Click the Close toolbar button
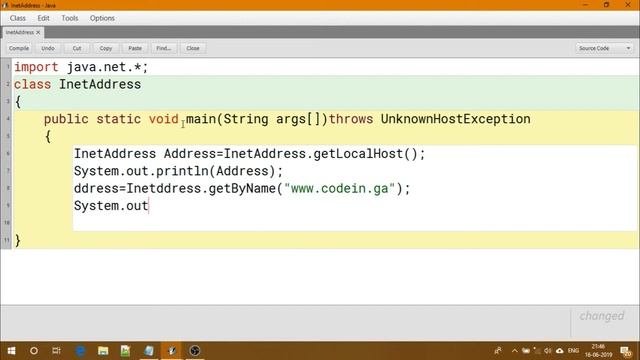This screenshot has height=360, width=640. point(193,48)
